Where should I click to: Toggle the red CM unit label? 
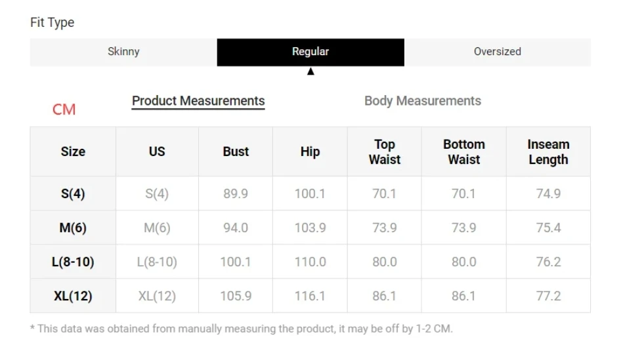[64, 110]
